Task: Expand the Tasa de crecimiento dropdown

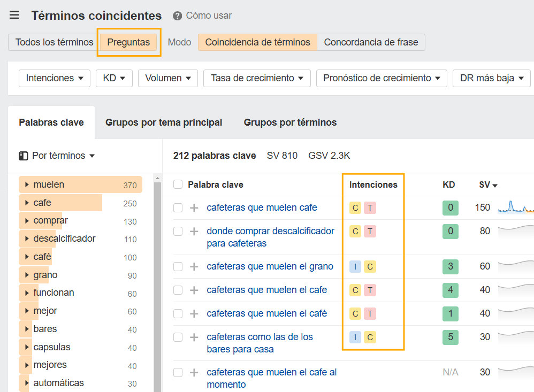Action: pyautogui.click(x=257, y=78)
